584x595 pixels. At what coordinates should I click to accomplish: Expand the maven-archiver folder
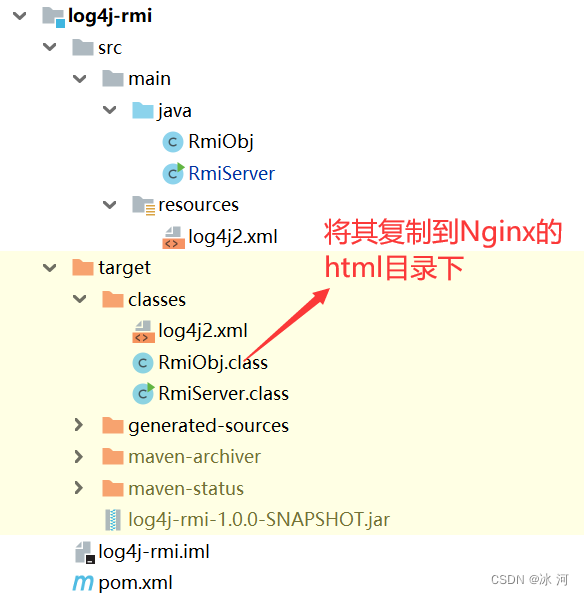[x=79, y=456]
